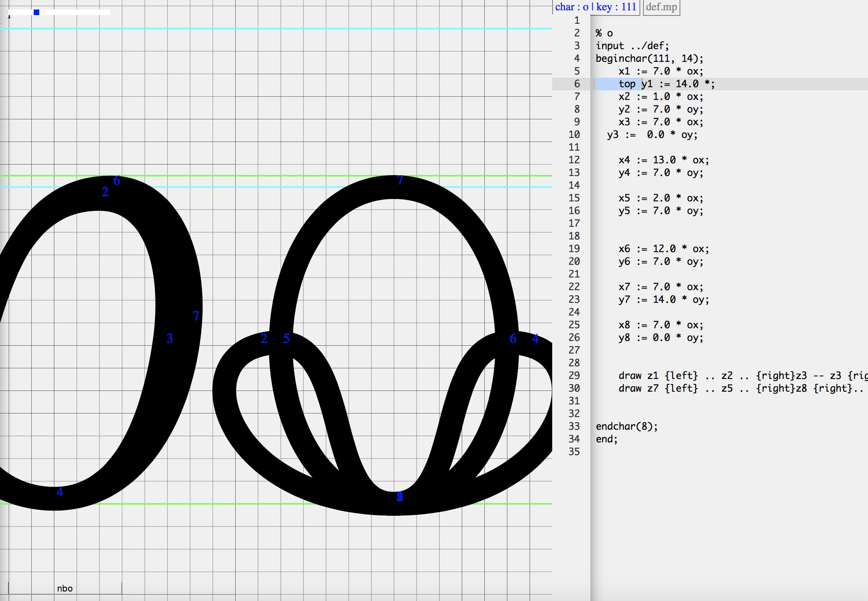Select point 3 inside the left glyph
This screenshot has width=868, height=601.
pyautogui.click(x=170, y=338)
